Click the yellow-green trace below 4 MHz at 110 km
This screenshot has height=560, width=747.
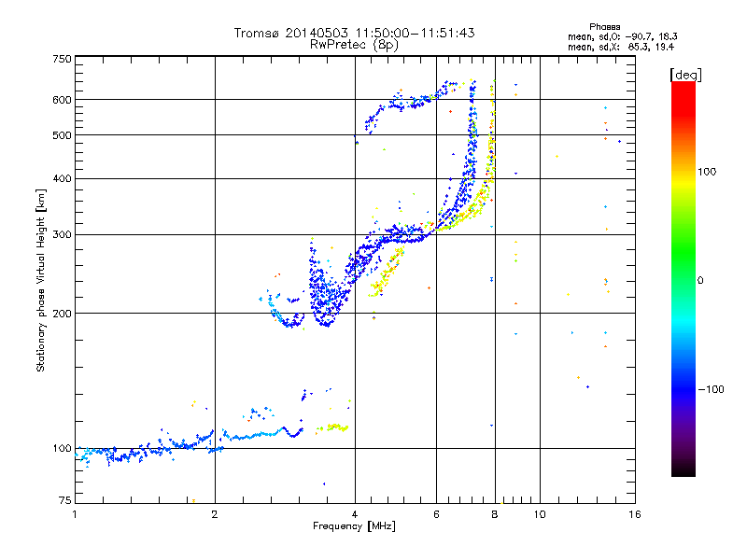point(333,427)
